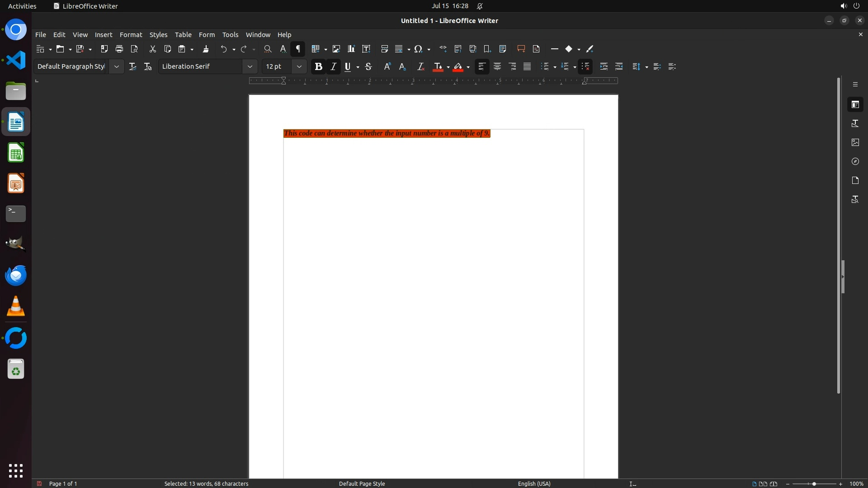Click Default Page Style in status bar
Screen dimensions: 868x488
point(362,483)
